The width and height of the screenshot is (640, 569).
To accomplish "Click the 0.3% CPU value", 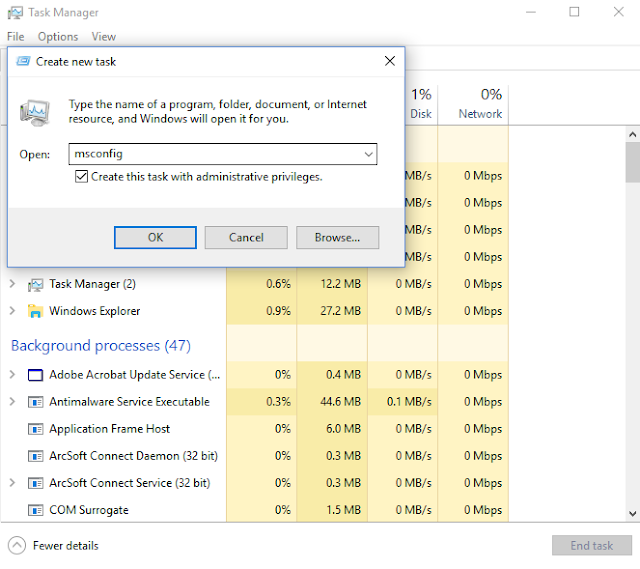I will coord(278,402).
